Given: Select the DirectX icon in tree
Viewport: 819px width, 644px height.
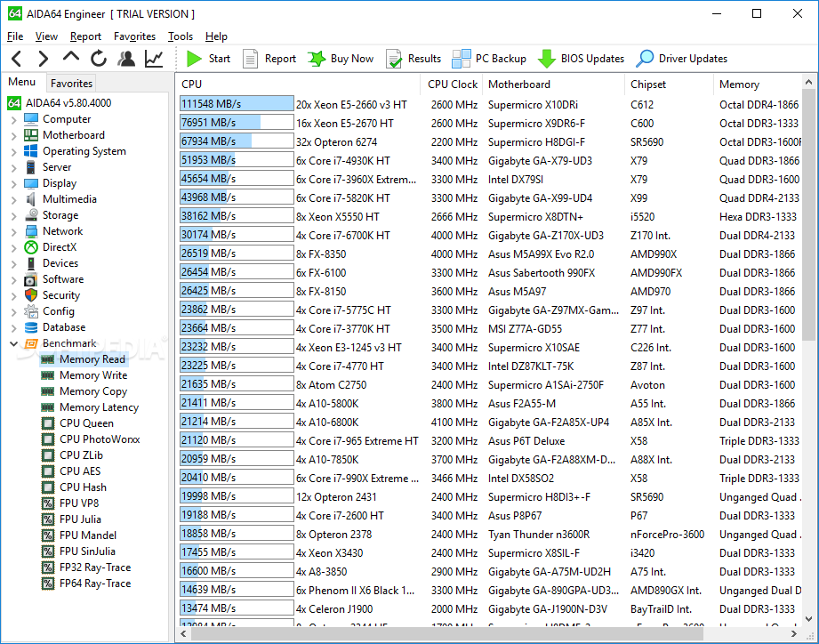Looking at the screenshot, I should (31, 247).
